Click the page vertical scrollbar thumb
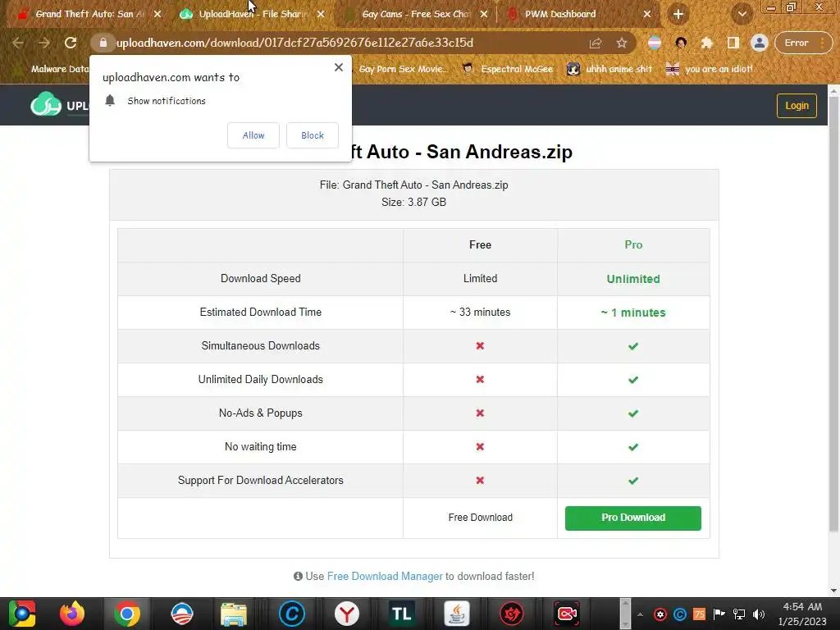This screenshot has width=840, height=630. 833,313
